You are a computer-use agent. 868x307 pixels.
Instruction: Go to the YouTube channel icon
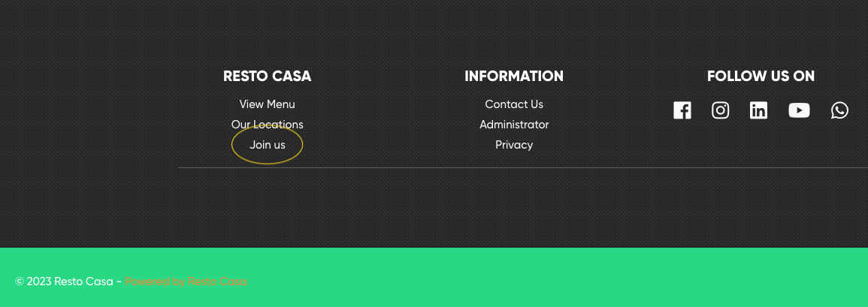tap(799, 110)
